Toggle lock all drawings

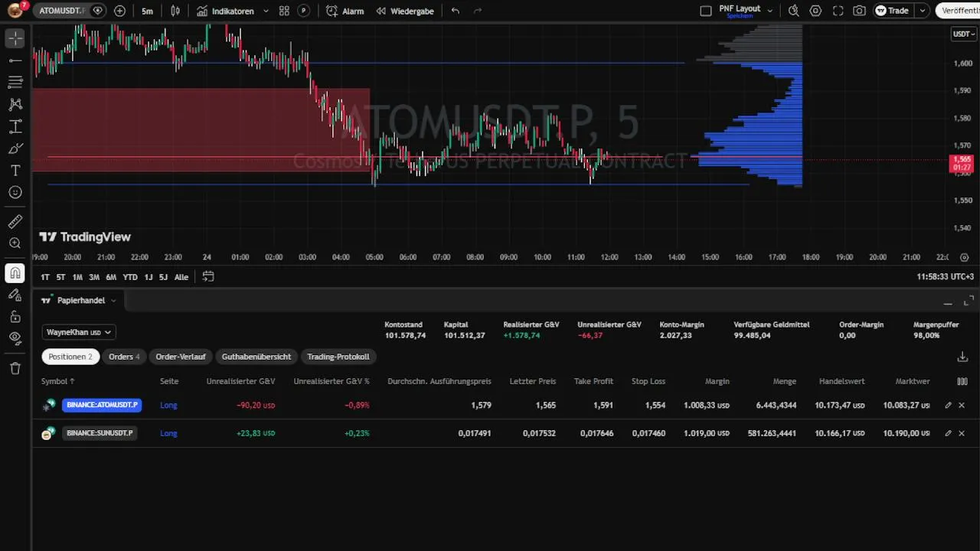[x=15, y=317]
